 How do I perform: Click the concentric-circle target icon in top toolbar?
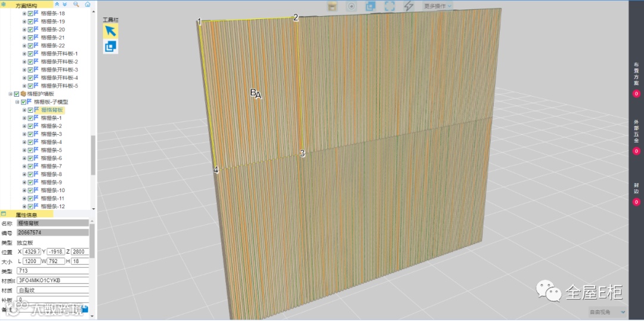click(351, 6)
